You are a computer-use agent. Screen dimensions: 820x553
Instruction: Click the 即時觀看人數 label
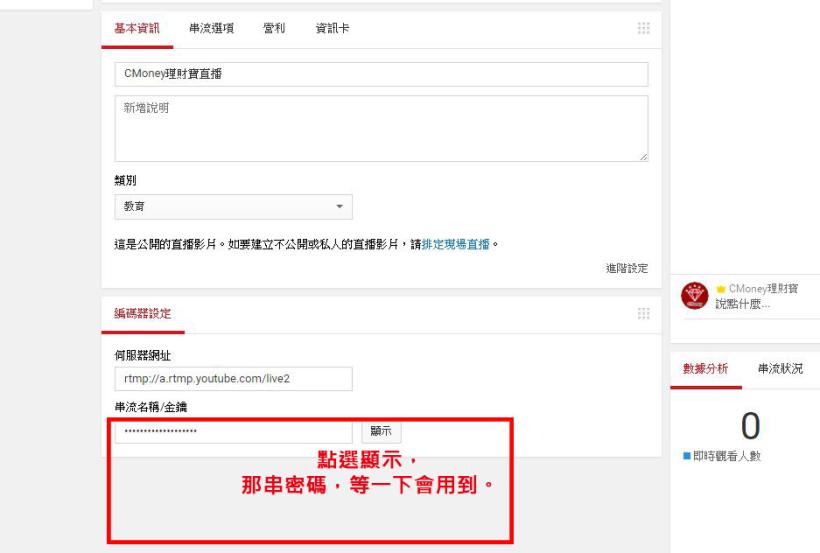[727, 456]
